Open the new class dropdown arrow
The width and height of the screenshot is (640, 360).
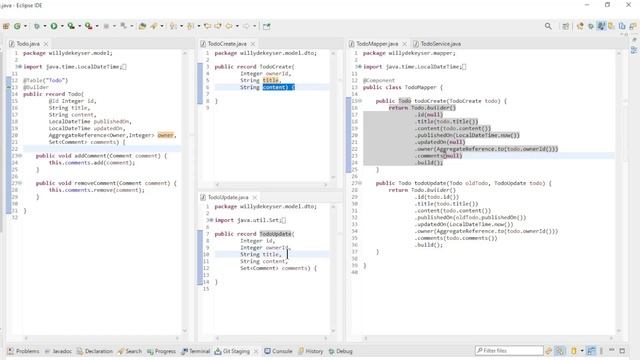pyautogui.click(x=25, y=26)
